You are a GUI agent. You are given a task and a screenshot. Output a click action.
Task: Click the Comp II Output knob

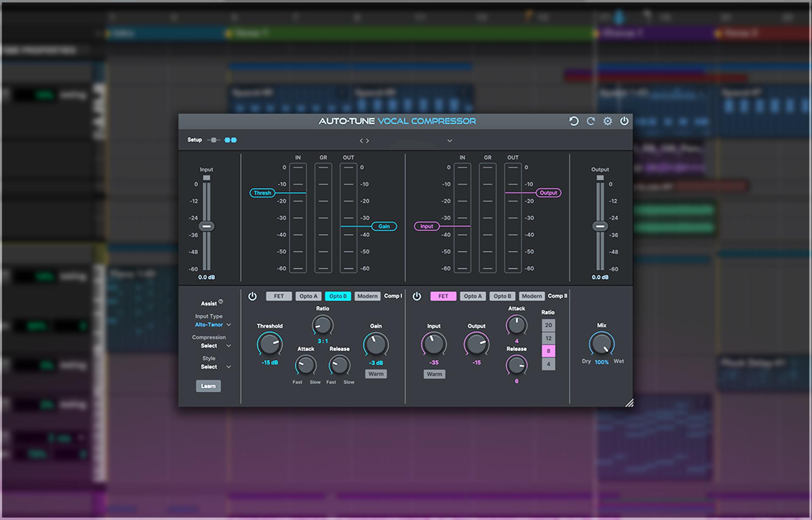pyautogui.click(x=477, y=344)
